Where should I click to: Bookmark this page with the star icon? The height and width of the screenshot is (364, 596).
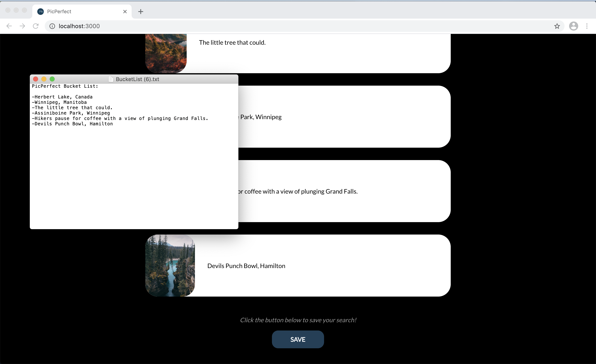pos(557,26)
